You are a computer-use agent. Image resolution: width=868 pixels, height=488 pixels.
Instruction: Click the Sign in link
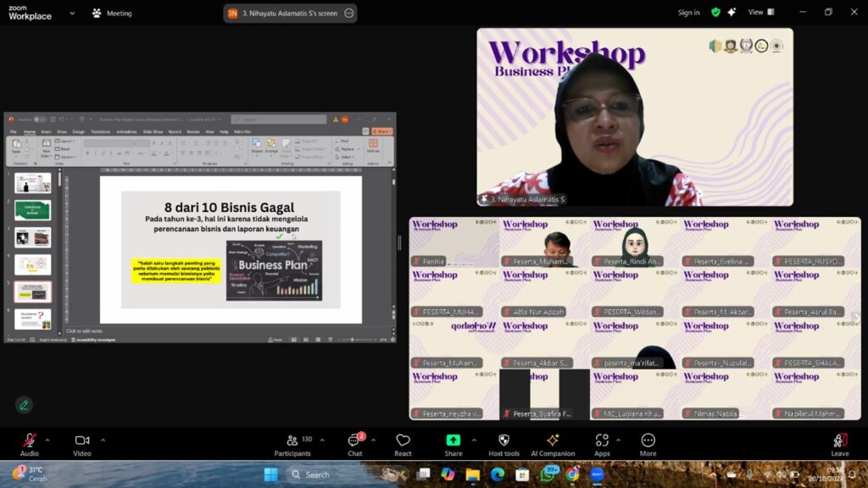pos(688,13)
